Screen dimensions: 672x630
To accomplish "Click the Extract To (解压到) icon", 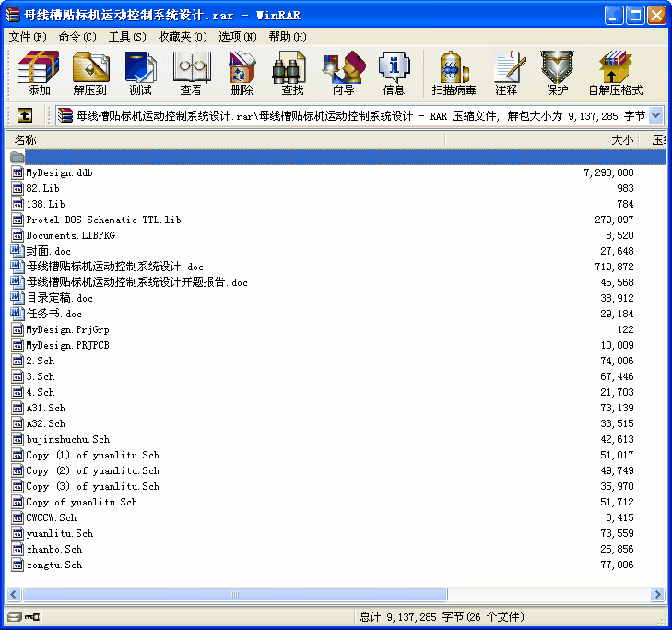I will [x=90, y=73].
